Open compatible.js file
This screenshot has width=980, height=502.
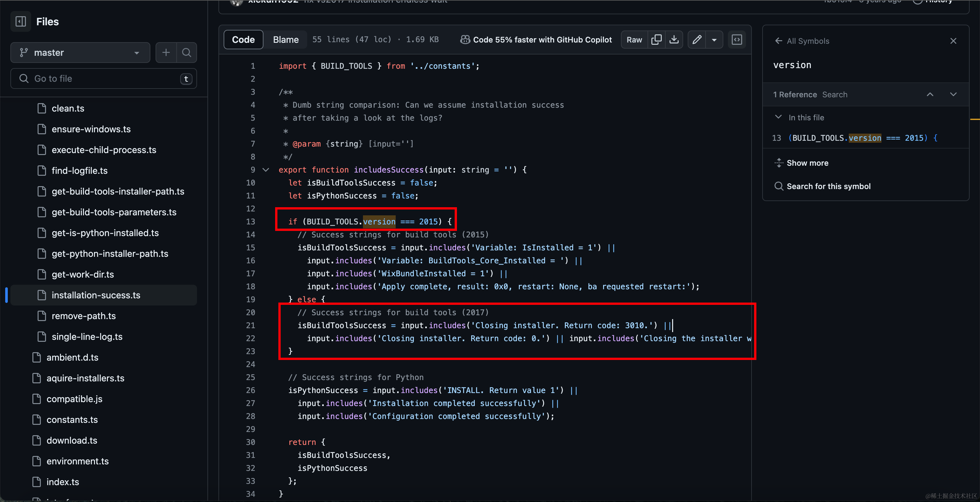(74, 399)
